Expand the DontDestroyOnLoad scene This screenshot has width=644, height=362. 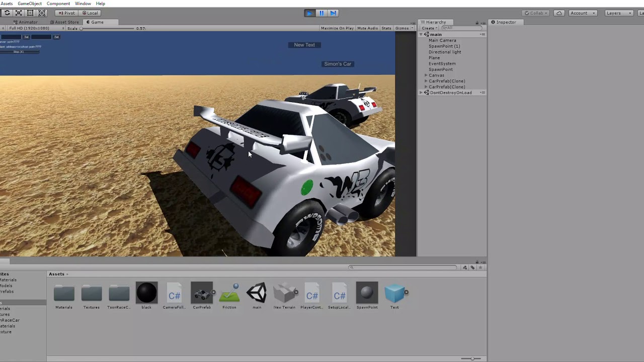point(422,93)
